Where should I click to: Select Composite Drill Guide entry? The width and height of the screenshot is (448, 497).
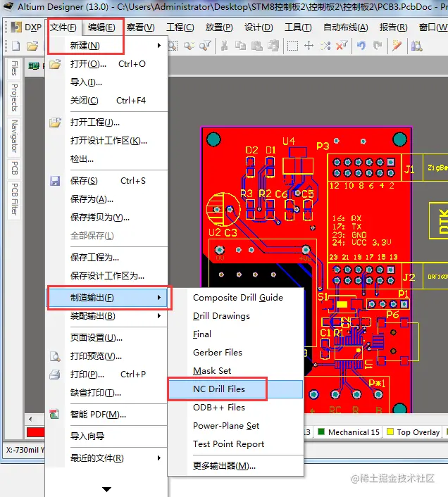pyautogui.click(x=235, y=298)
